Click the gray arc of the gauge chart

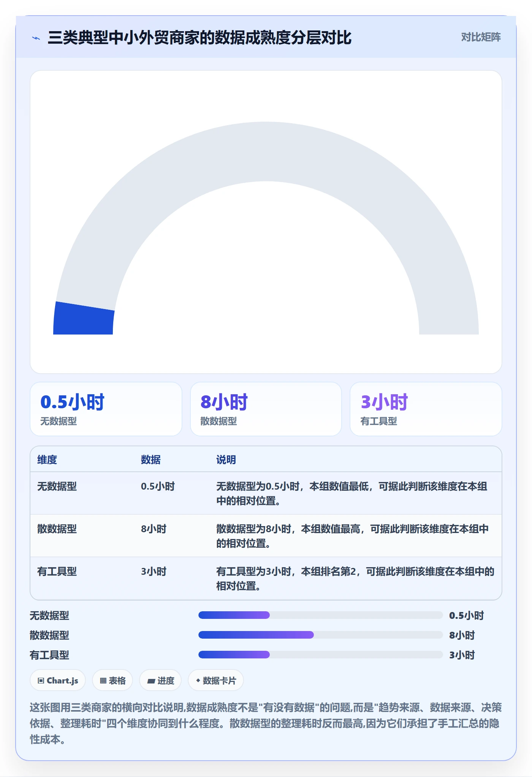coord(266,151)
